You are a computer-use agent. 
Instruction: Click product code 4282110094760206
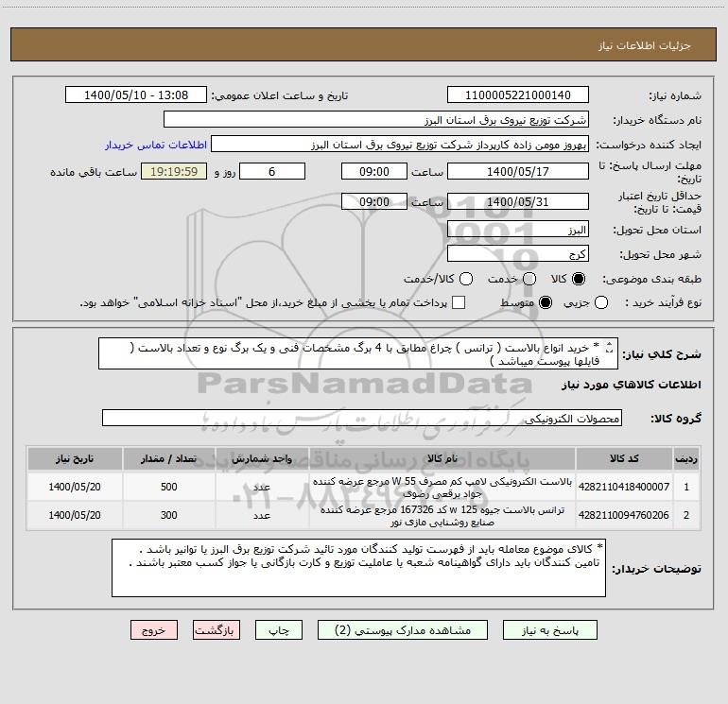pos(624,515)
